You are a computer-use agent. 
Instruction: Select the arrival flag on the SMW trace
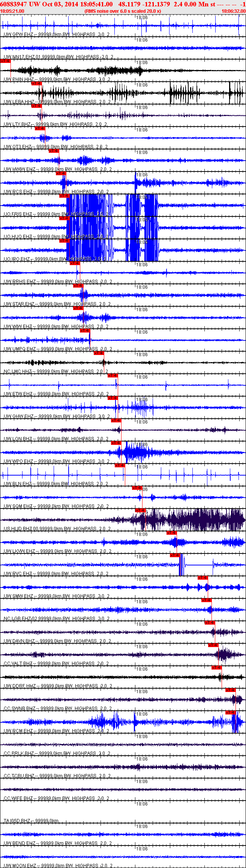(x=202, y=577)
